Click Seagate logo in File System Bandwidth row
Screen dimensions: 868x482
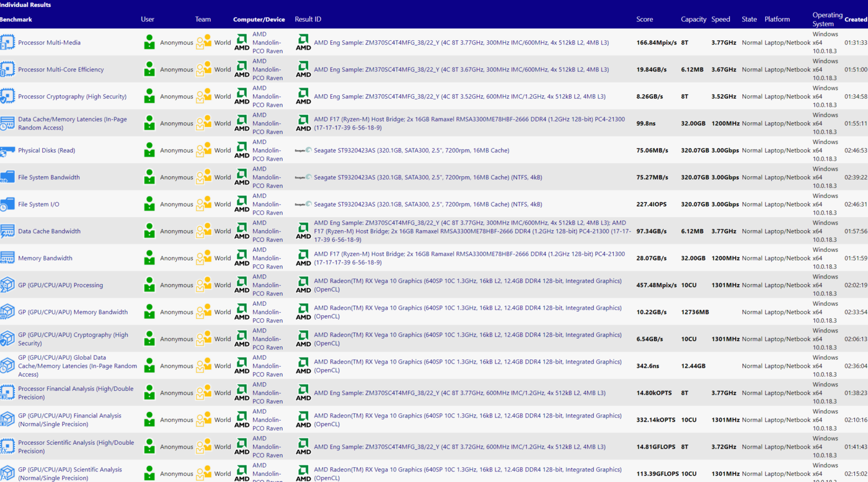point(303,177)
